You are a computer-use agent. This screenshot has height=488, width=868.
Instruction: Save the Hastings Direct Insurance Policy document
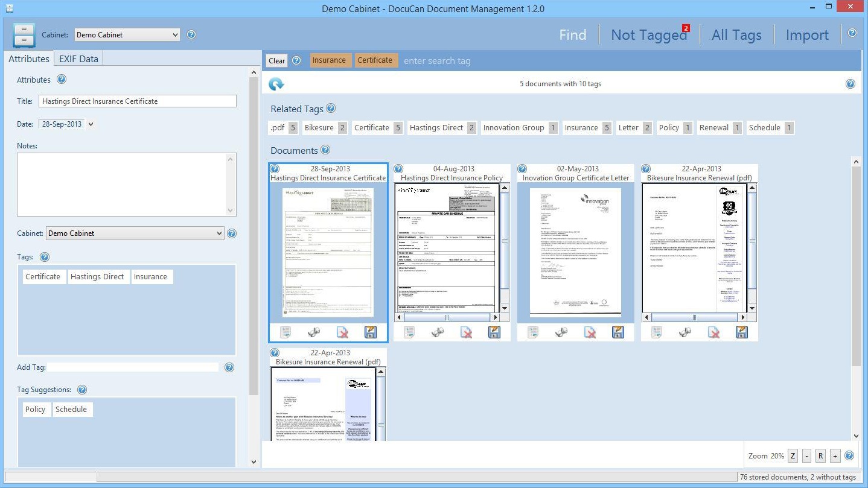point(494,332)
